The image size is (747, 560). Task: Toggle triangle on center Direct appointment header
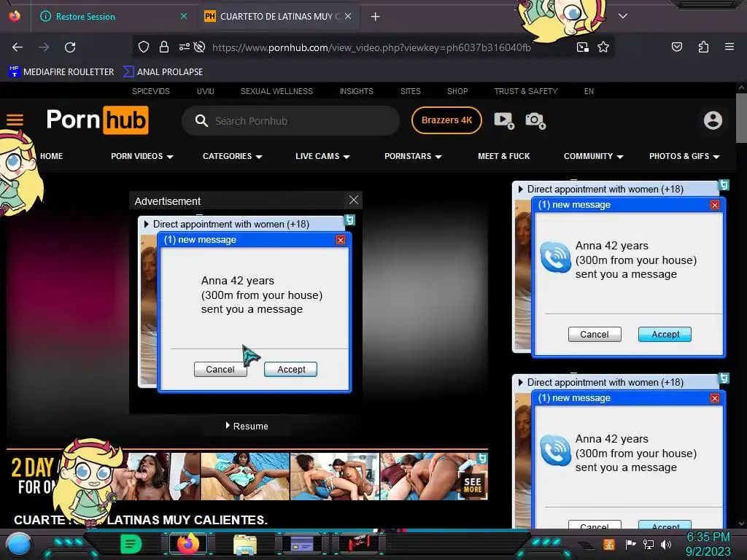point(146,224)
